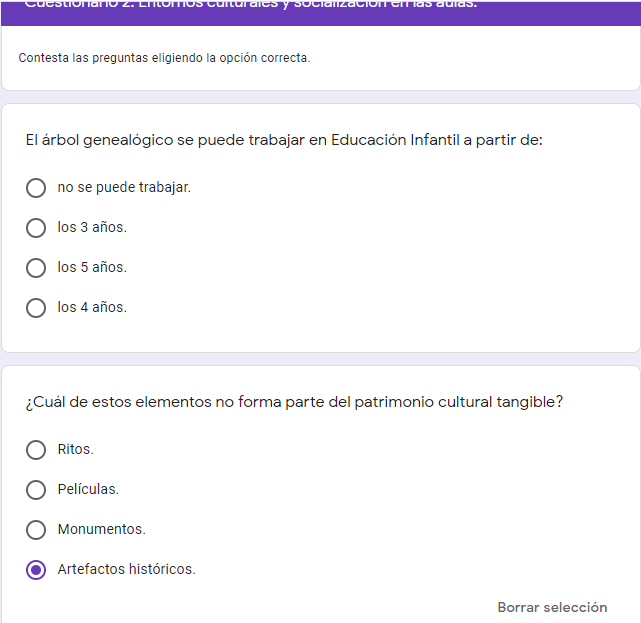Mark the 'los 4 años.' radio circle

coord(36,308)
